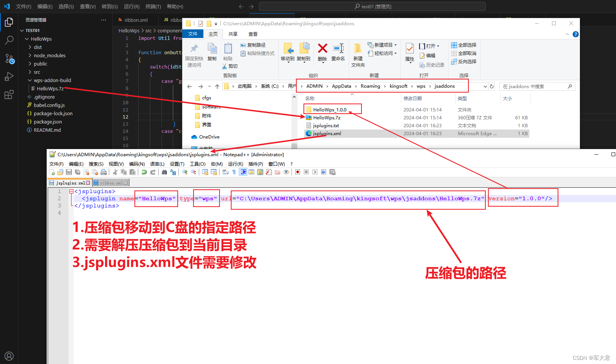Image resolution: width=616 pixels, height=364 pixels.
Task: Open VS Code 终端(T) menu
Action: click(x=153, y=6)
